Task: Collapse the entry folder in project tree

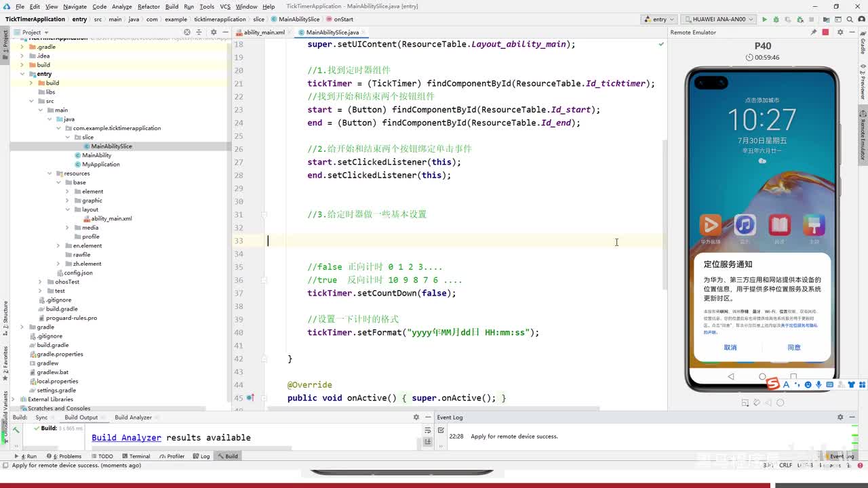Action: pyautogui.click(x=22, y=74)
